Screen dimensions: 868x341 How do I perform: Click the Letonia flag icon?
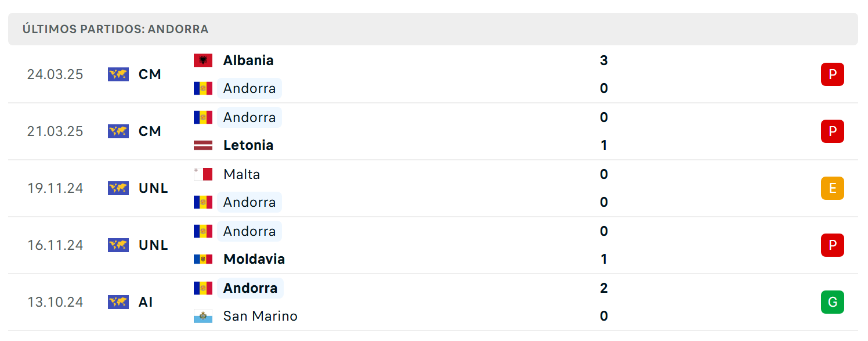203,145
